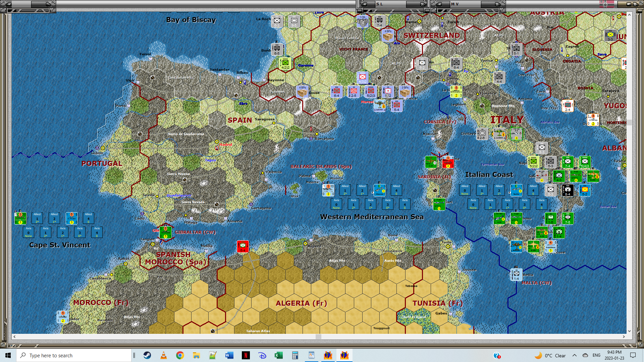Image resolution: width=644 pixels, height=362 pixels.
Task: Select the 5-1 unit at Trieste
Action: (x=516, y=49)
